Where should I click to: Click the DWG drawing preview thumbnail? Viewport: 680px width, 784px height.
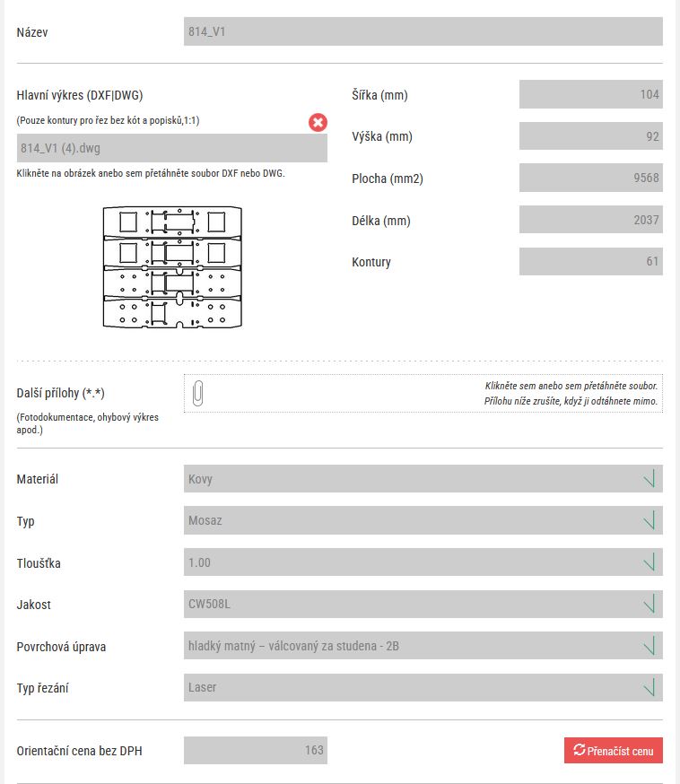point(172,266)
